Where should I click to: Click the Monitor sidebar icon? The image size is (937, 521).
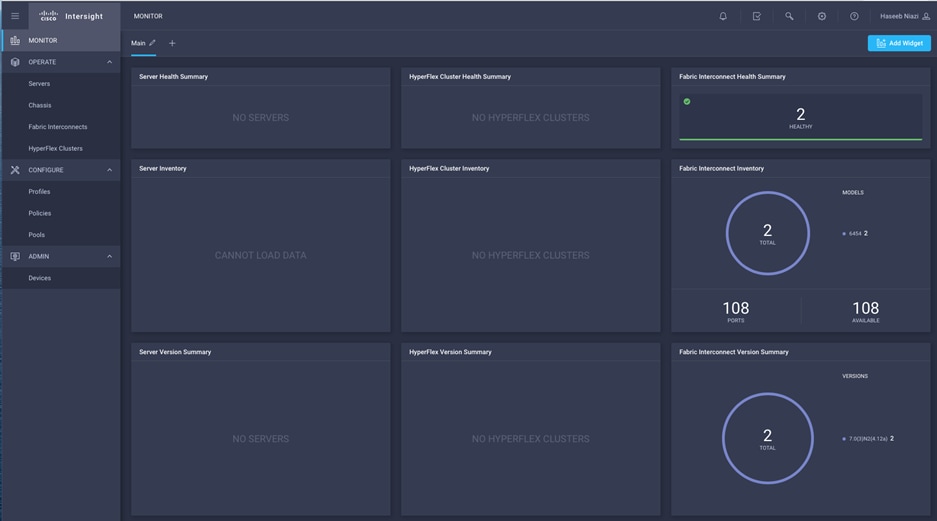coord(15,40)
